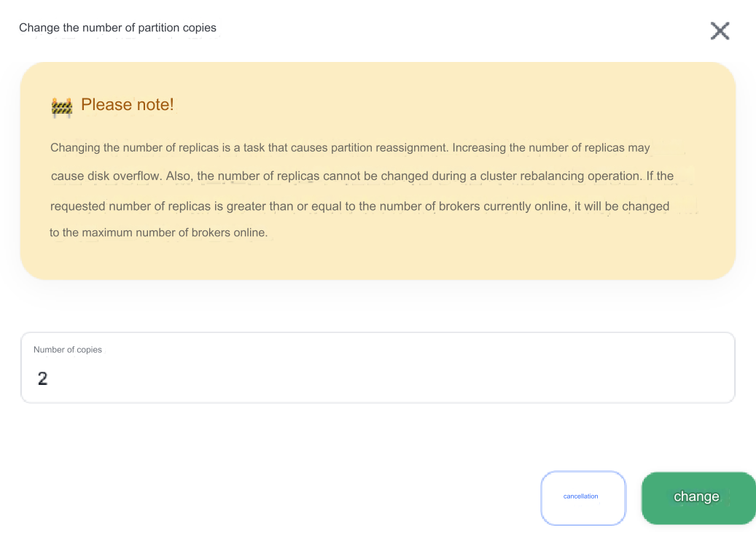
Task: Dismiss the dialog via the X icon
Action: 720,31
